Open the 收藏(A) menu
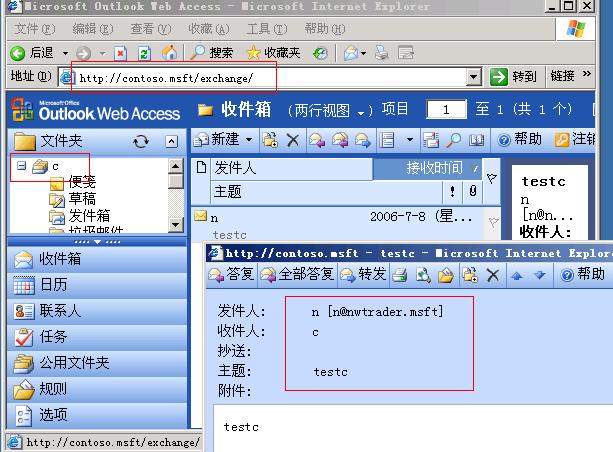Image resolution: width=613 pixels, height=452 pixels. click(208, 29)
